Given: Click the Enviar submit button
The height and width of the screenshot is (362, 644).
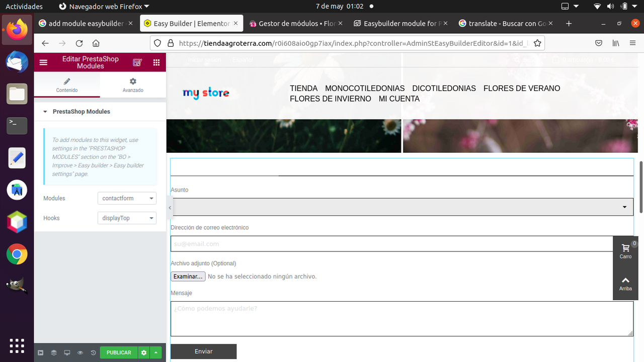Looking at the screenshot, I should [204, 351].
